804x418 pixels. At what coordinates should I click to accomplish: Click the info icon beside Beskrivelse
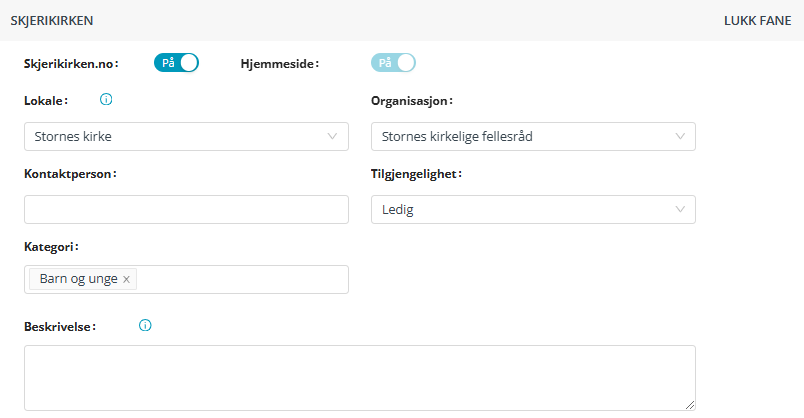(x=145, y=325)
